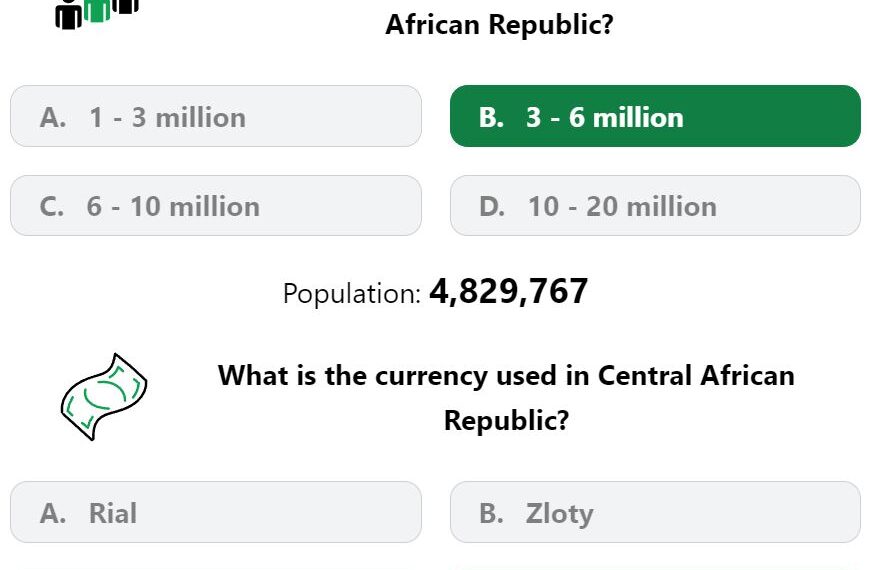Click the 'African Republic?' heading at top

click(499, 24)
